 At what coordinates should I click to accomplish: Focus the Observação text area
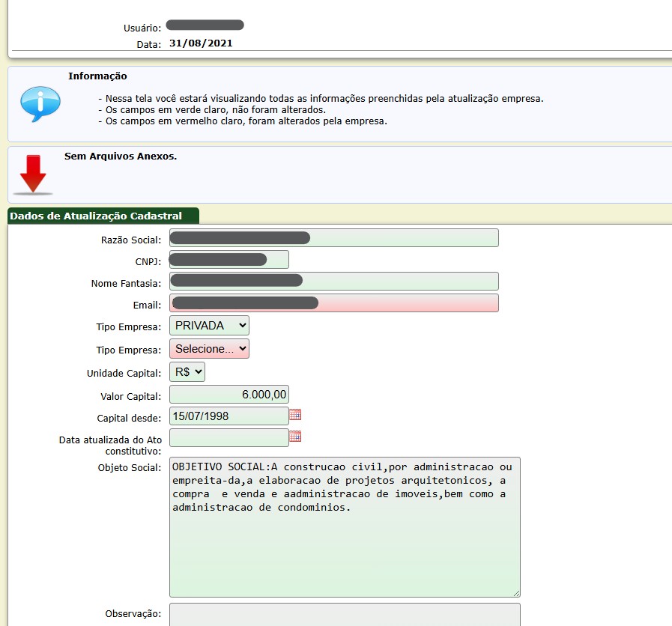pyautogui.click(x=345, y=615)
